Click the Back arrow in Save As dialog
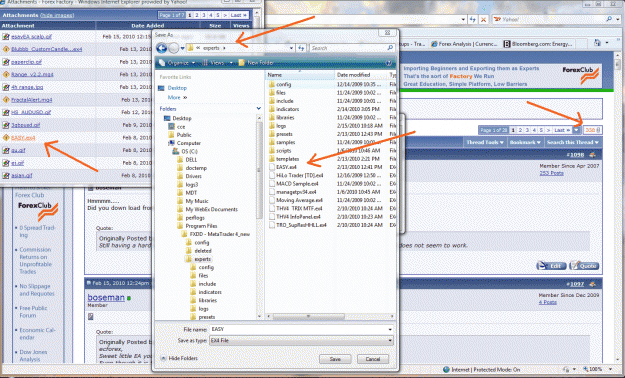The height and width of the screenshot is (378, 625). click(161, 48)
